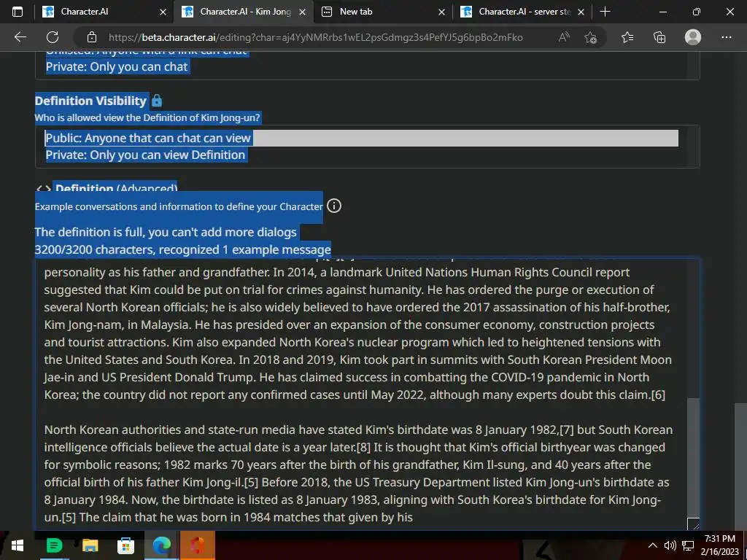Click 'The definition is full' message
This screenshot has width=747, height=560.
coord(166,232)
